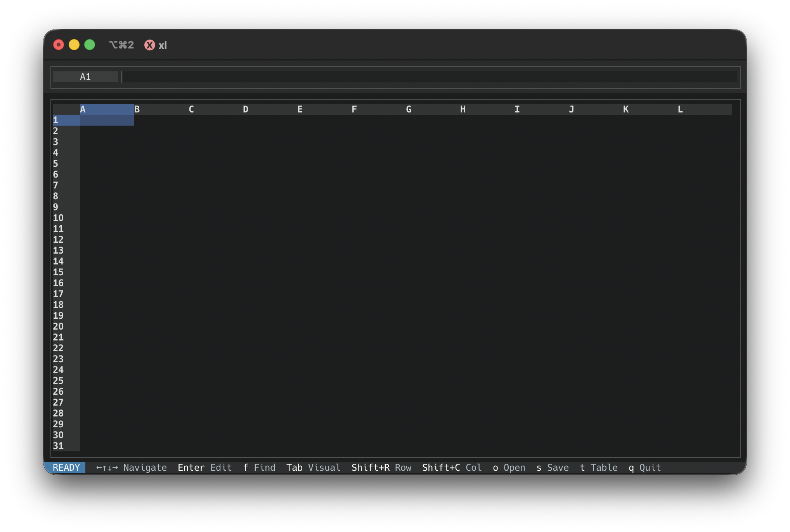This screenshot has height=532, width=790.
Task: Select row header 28
Action: pos(66,413)
